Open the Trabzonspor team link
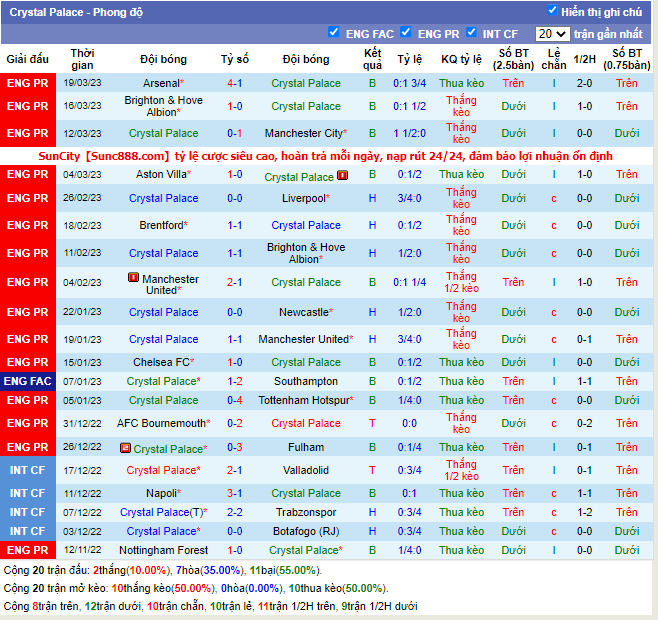Viewport: 658px width, 620px height. pos(306,512)
